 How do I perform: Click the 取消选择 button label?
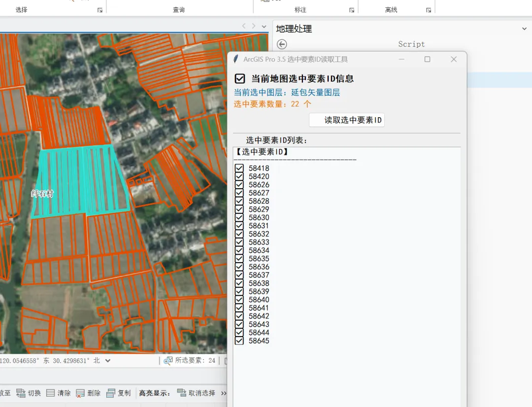tap(202, 393)
